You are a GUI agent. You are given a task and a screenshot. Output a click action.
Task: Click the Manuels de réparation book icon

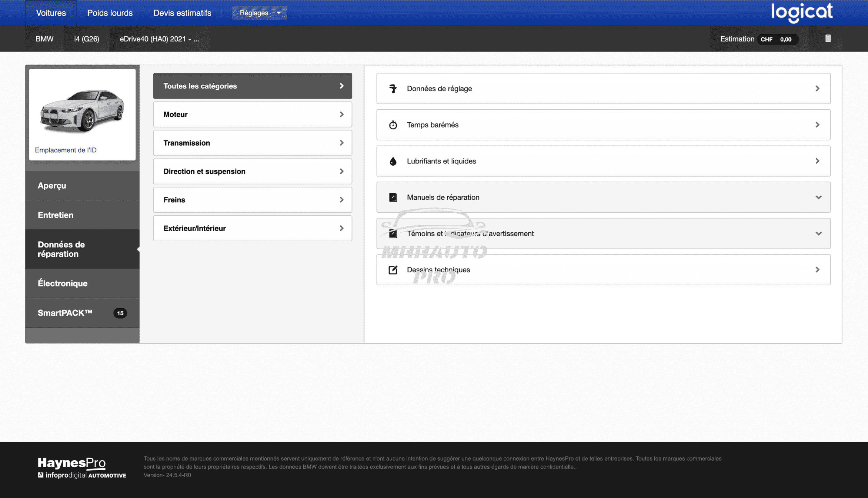pos(393,197)
